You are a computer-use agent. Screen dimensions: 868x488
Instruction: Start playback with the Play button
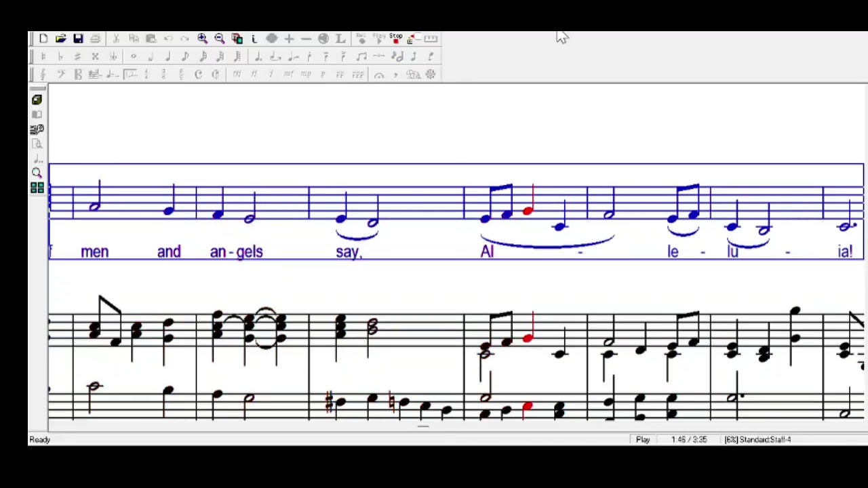coord(379,39)
